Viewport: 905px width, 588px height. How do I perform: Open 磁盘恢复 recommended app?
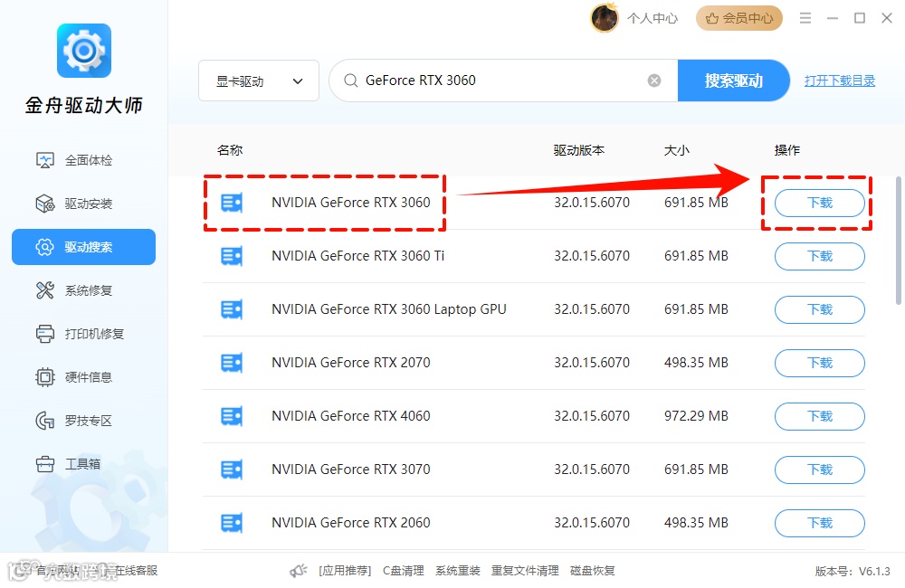tap(592, 571)
